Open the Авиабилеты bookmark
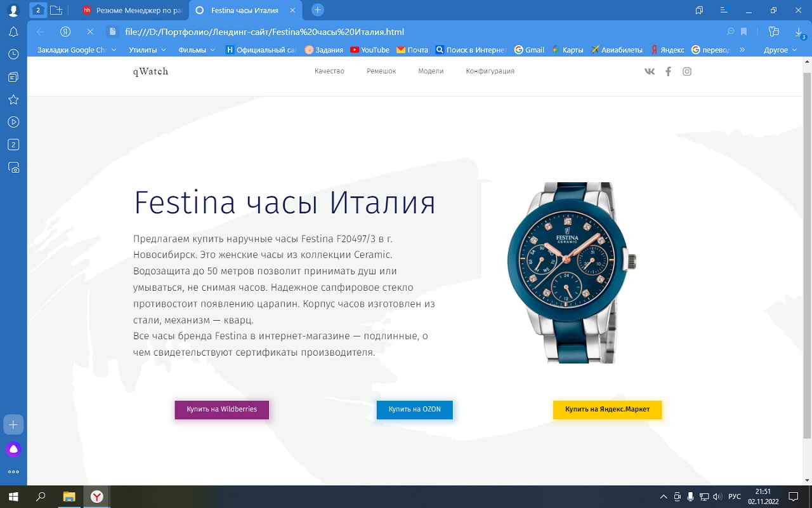The width and height of the screenshot is (812, 508). point(617,50)
